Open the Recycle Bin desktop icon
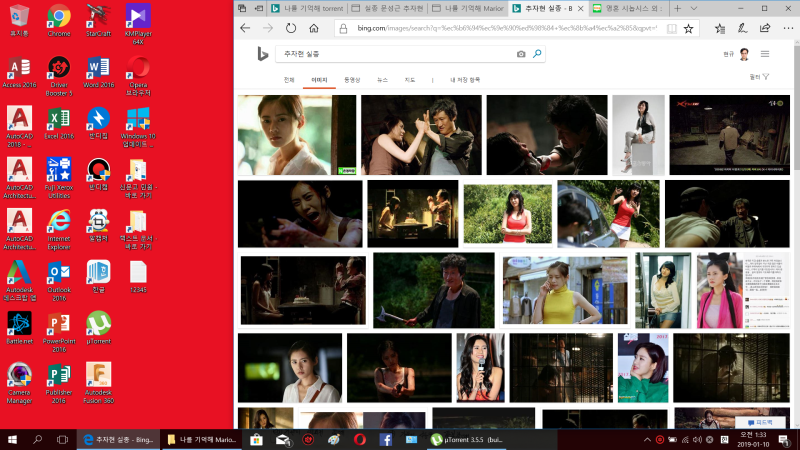This screenshot has width=800, height=450. pos(19,20)
